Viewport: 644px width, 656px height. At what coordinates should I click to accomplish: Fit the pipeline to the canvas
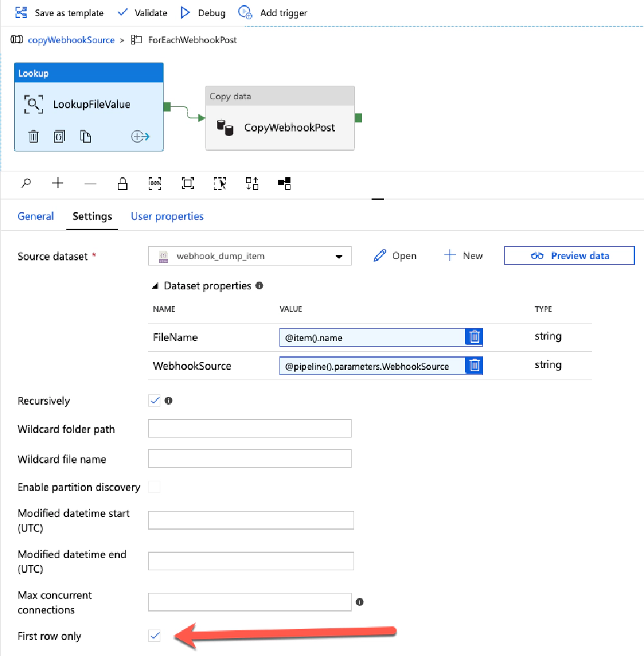coord(187,183)
